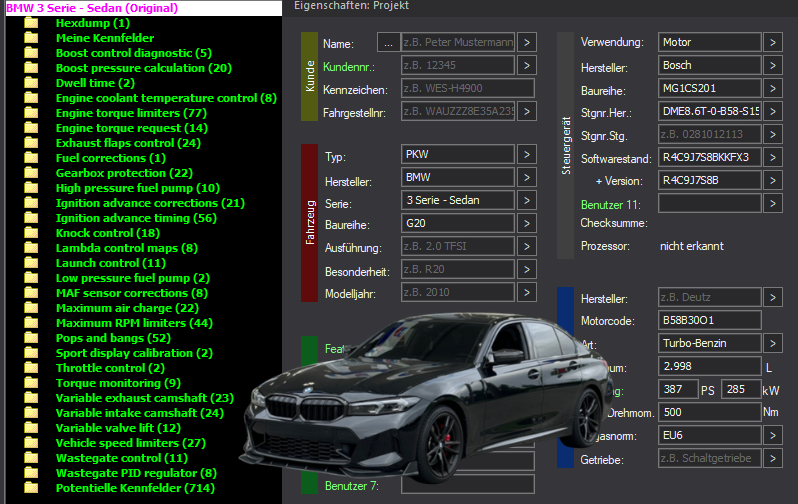Open the Knock control folder icon
The height and width of the screenshot is (504, 798).
[32, 233]
